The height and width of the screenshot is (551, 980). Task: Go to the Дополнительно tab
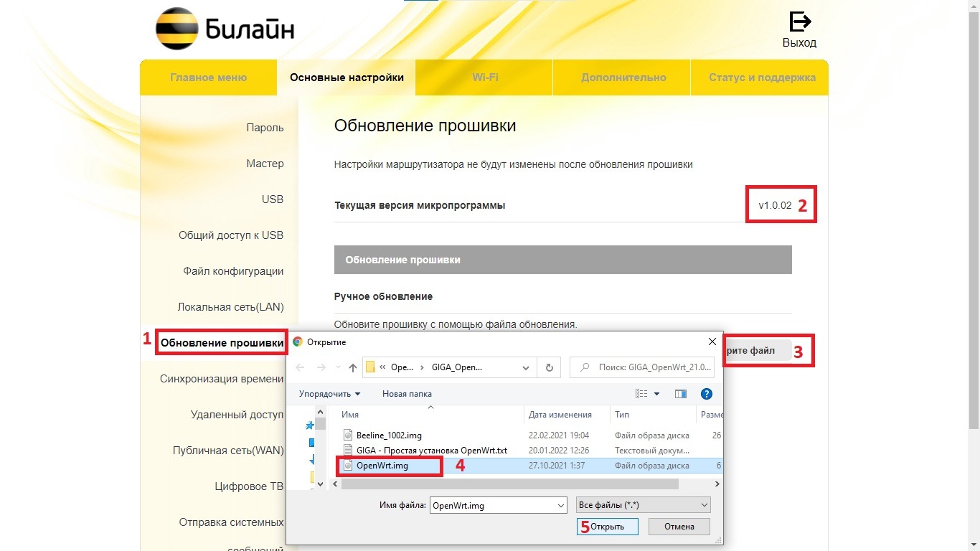[623, 77]
